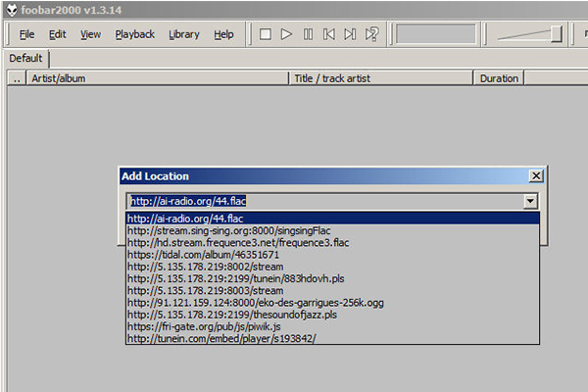Screen dimensions: 588x392
Task: Collapse the location combo box dropdown arrow
Action: coord(530,201)
